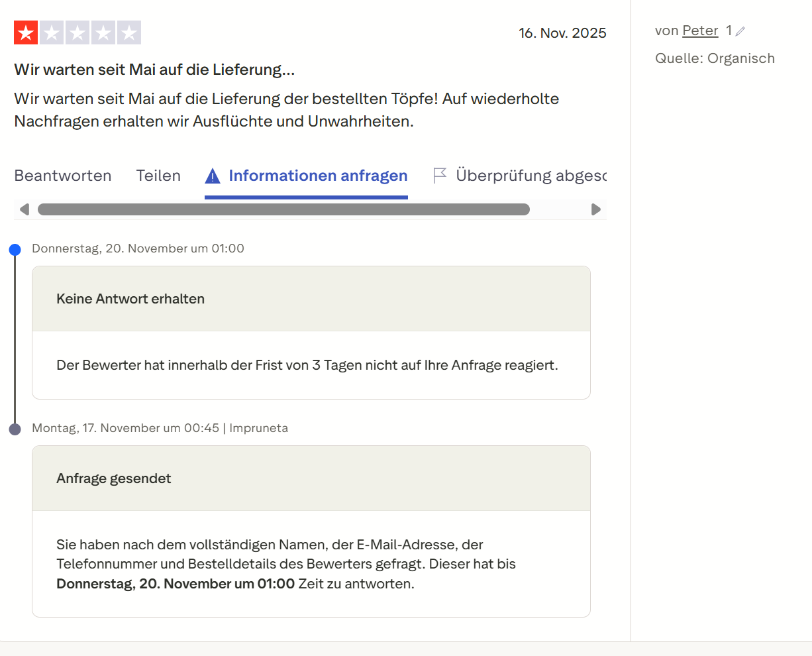
Task: Select the blue timeline marker for 20. November
Action: tap(15, 250)
